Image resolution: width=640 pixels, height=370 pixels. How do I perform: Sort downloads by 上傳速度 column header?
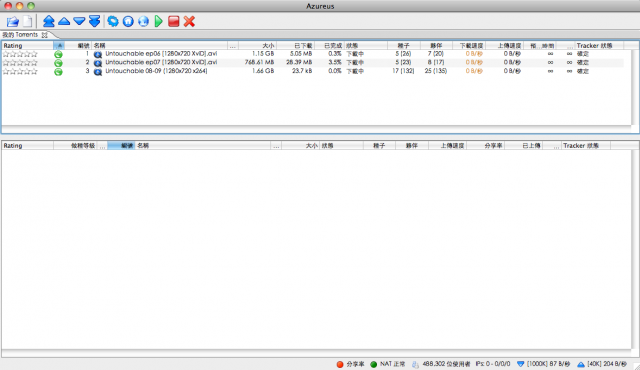[x=504, y=45]
